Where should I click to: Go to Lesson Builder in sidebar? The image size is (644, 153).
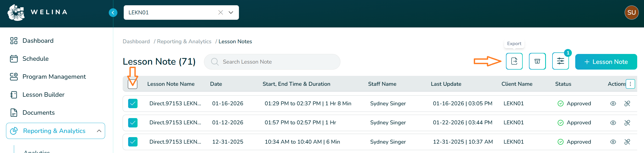coord(43,95)
